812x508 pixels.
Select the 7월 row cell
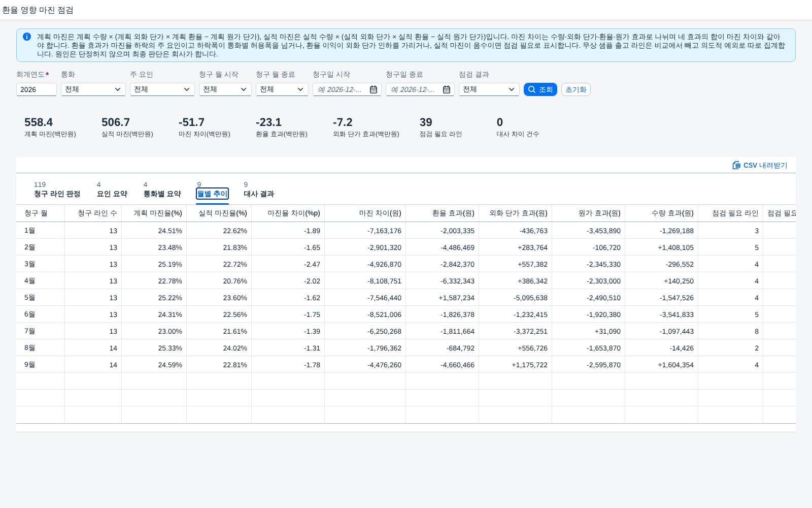pyautogui.click(x=41, y=331)
